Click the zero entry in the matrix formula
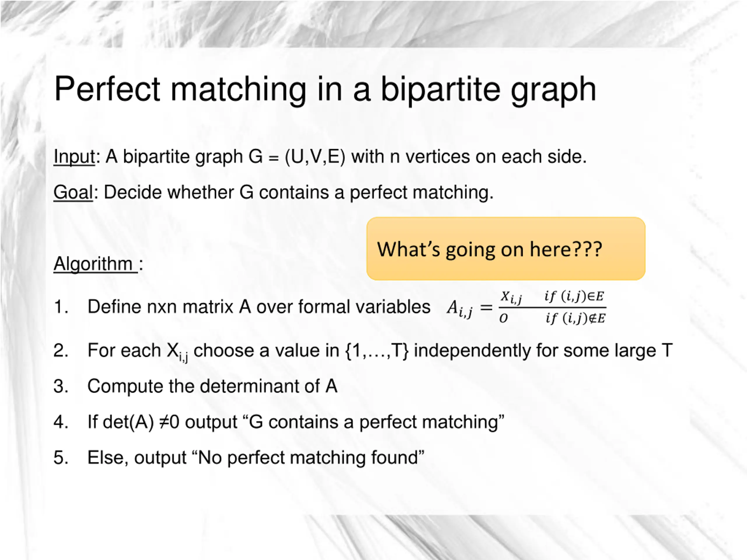The image size is (747, 560). [503, 318]
